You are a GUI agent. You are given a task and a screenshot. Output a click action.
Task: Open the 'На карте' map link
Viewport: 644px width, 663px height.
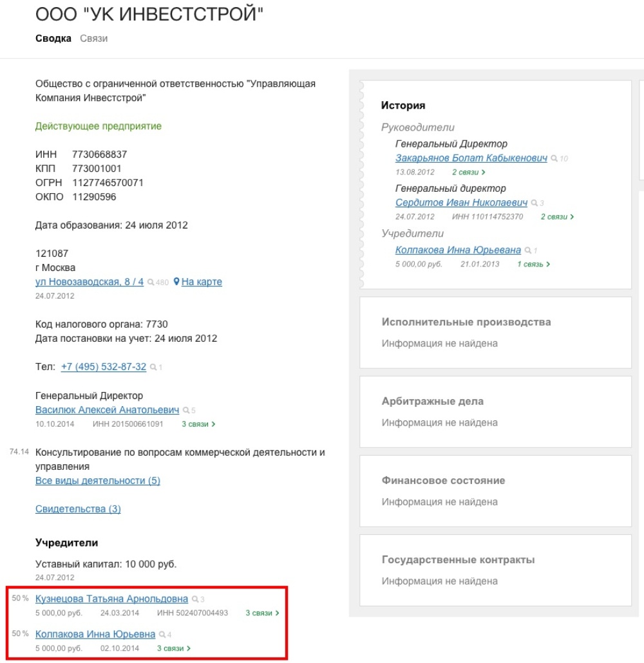[202, 282]
